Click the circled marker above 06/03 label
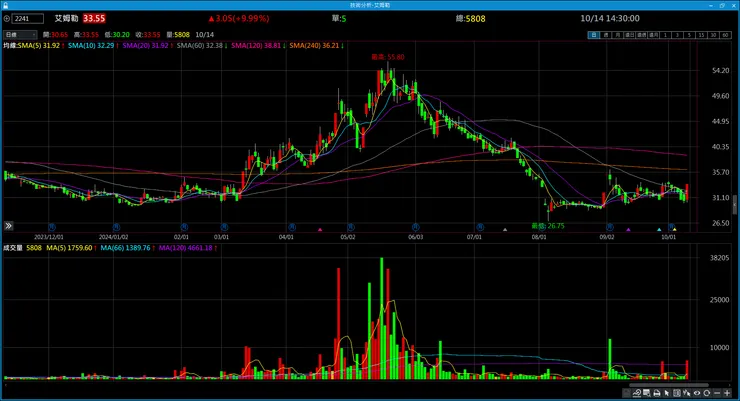The image size is (740, 401). coord(415,227)
